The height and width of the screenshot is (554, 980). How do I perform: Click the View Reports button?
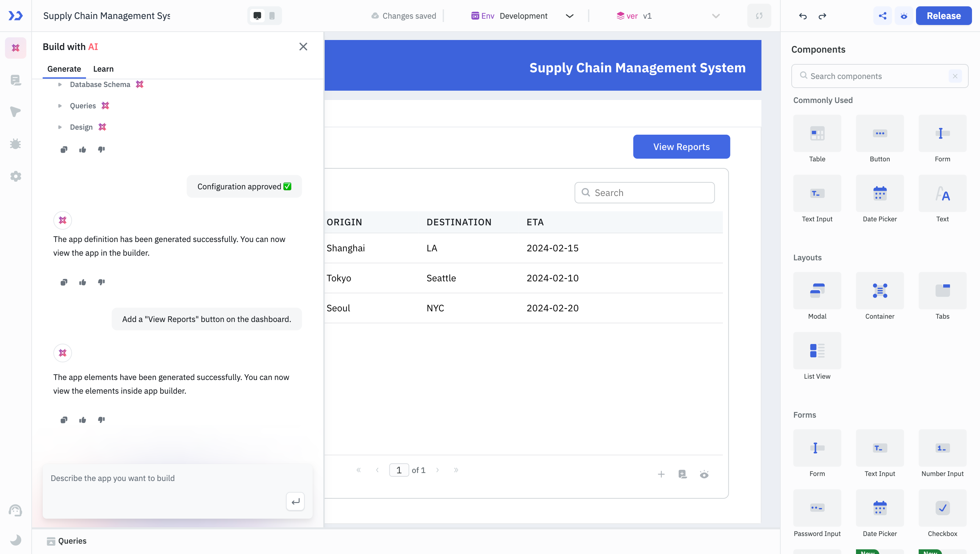(681, 146)
